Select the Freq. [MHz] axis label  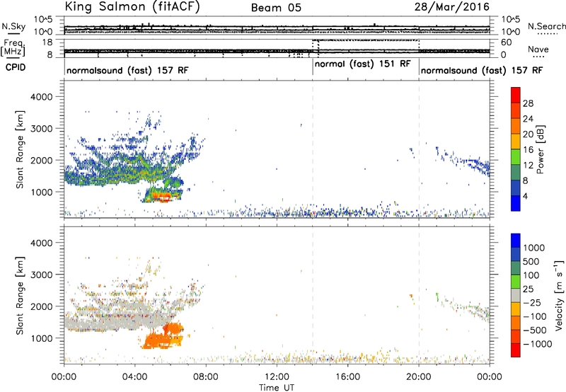14,47
